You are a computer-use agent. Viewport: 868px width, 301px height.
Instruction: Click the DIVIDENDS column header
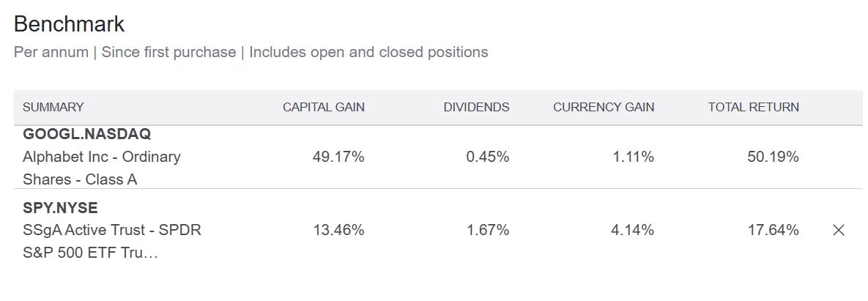click(476, 107)
